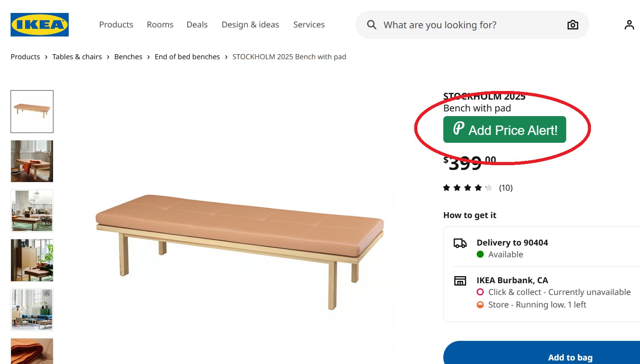Open the account profile icon
The height and width of the screenshot is (364, 640).
point(629,24)
